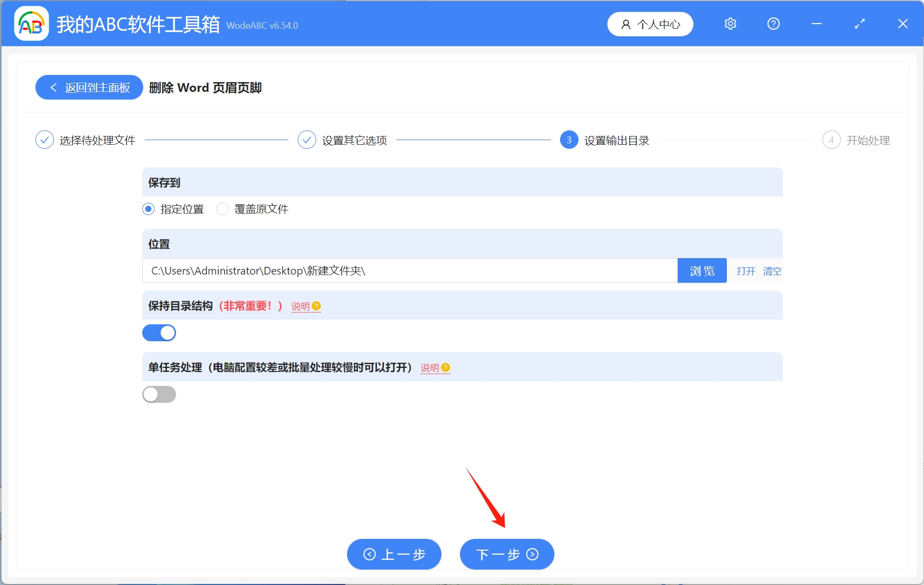Click the 浏览 button
The image size is (924, 585).
(x=702, y=270)
